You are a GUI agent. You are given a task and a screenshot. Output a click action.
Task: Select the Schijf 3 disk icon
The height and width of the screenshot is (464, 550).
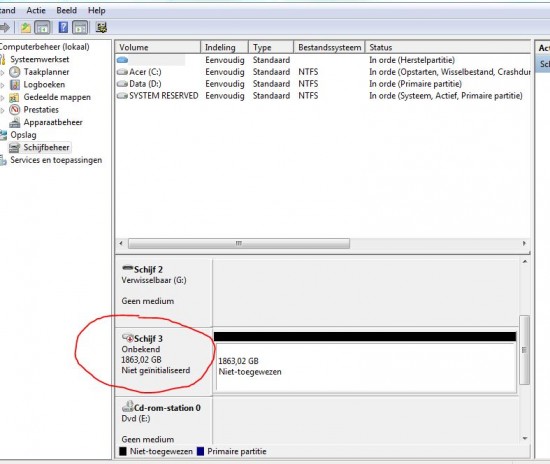tap(127, 338)
